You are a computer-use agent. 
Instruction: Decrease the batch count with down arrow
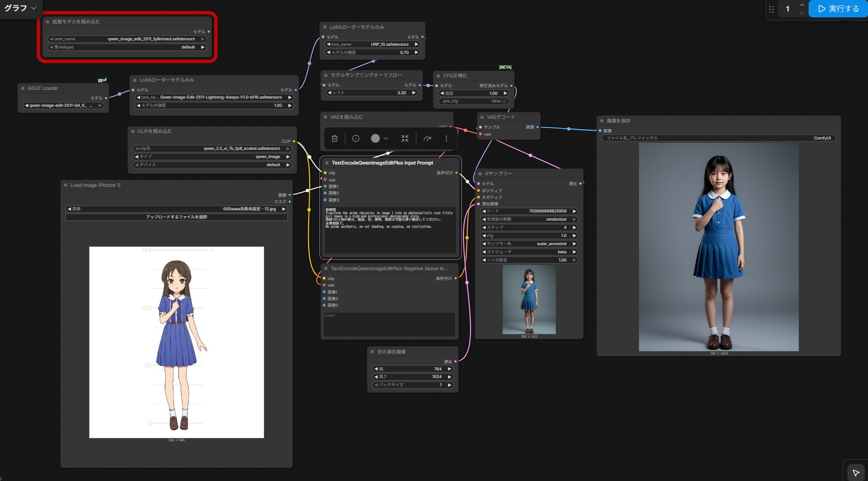(x=801, y=13)
